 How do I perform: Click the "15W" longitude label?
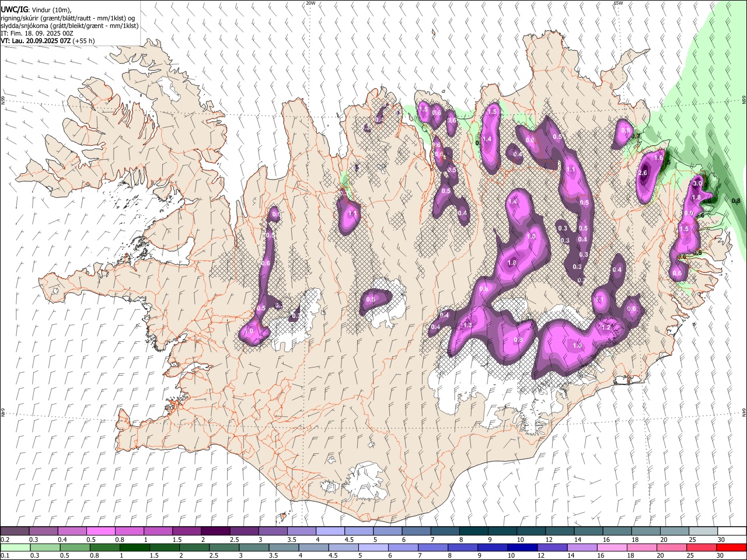pos(618,3)
